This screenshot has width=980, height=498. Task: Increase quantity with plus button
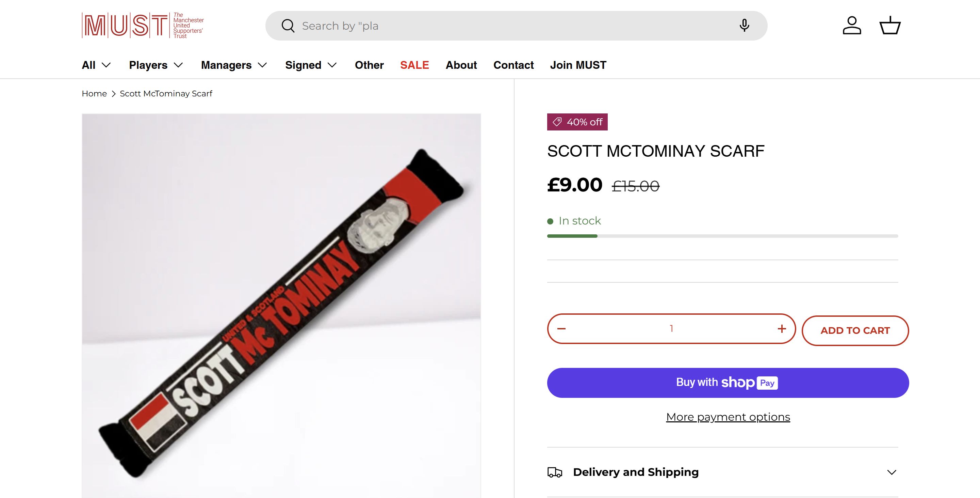pos(782,329)
